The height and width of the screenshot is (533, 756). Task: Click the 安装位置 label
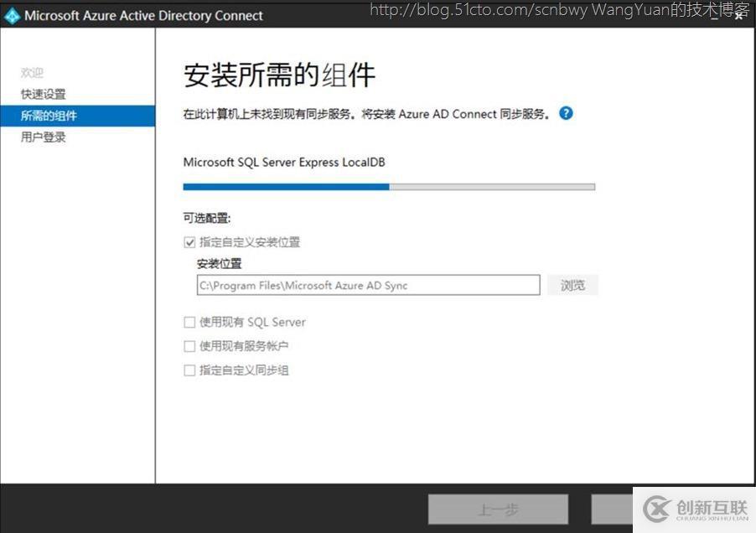pos(219,264)
